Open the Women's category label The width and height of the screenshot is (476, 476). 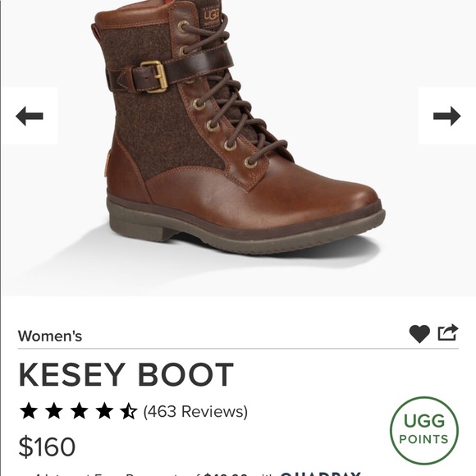[50, 336]
